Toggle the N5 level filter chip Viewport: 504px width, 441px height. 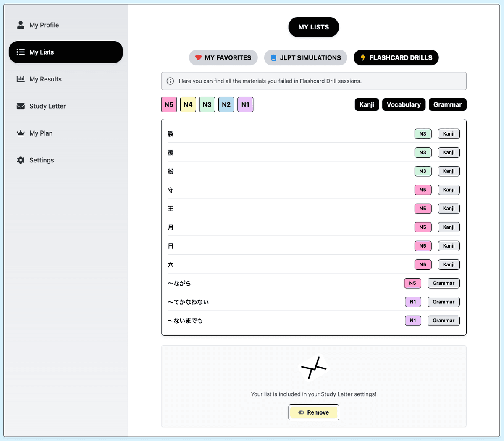(169, 104)
